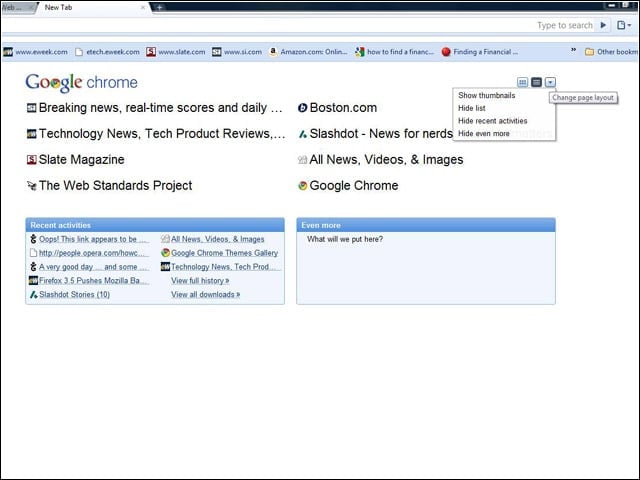Select Show thumbnails from layout menu
Screen dimensions: 640x480
(x=487, y=96)
